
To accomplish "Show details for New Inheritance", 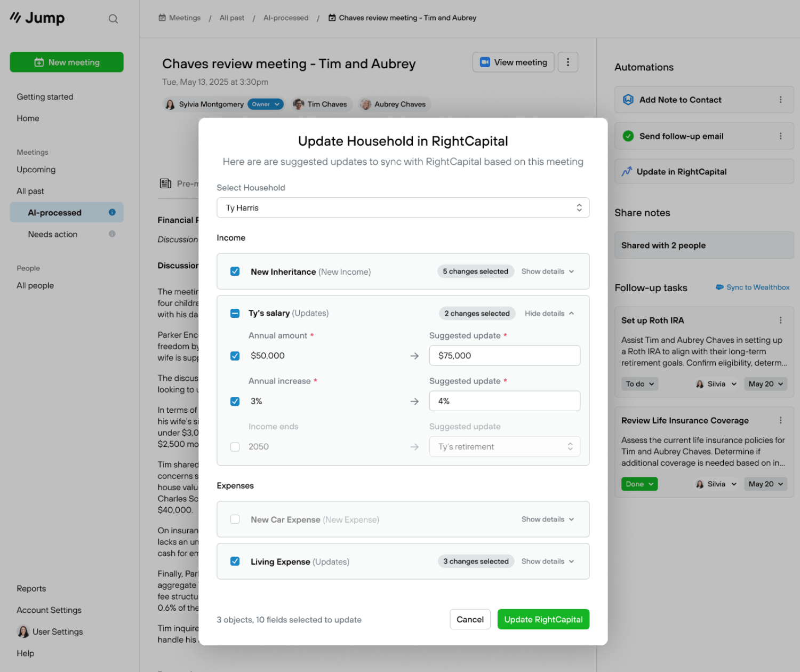I will point(548,271).
